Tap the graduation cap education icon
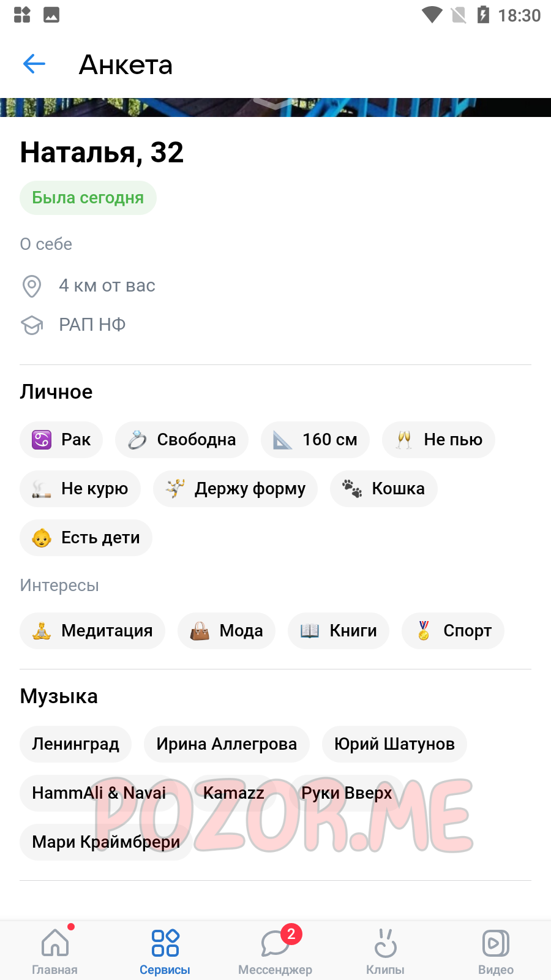Image resolution: width=551 pixels, height=980 pixels. [x=32, y=325]
